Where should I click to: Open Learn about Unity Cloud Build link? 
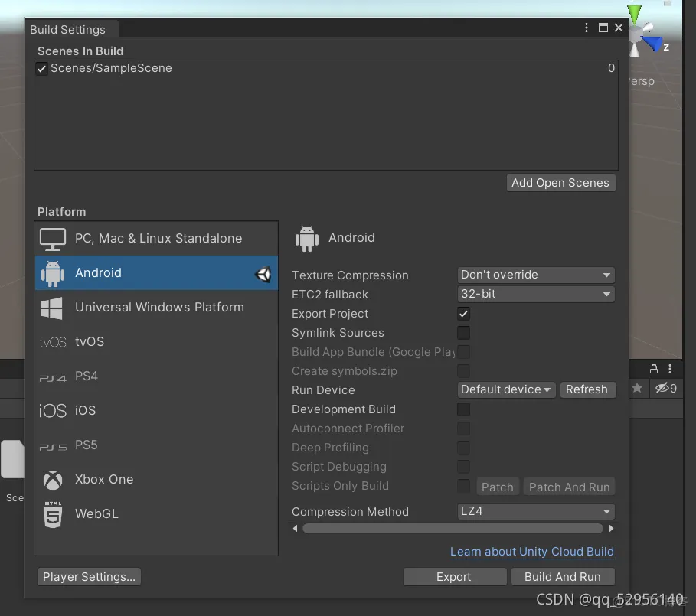pos(532,552)
